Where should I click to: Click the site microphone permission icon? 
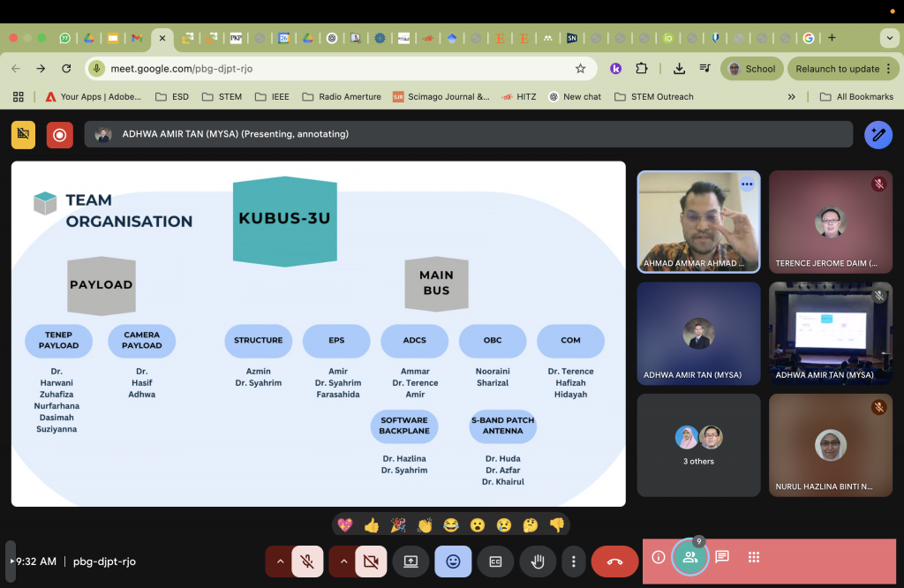(x=97, y=69)
